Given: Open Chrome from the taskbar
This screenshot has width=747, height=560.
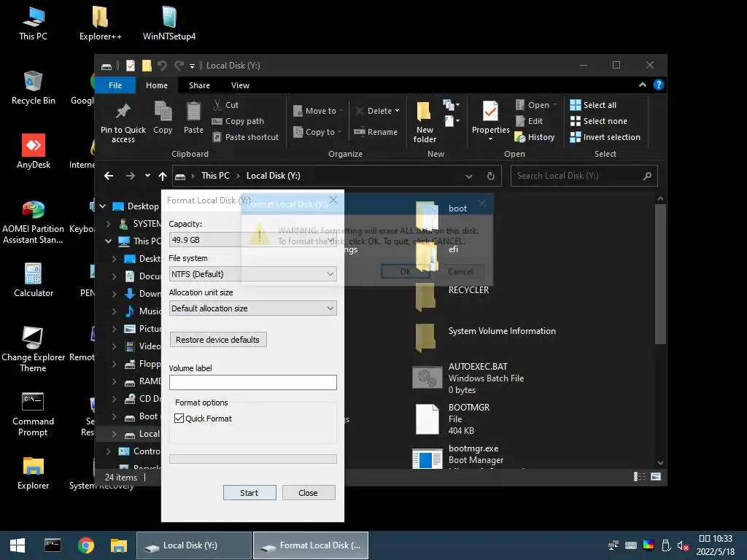Looking at the screenshot, I should (86, 545).
